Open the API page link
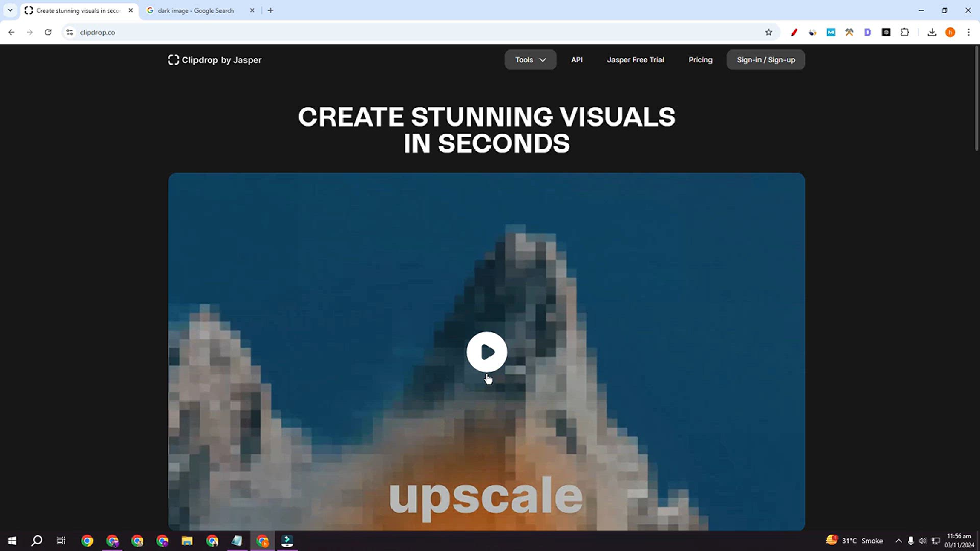This screenshot has width=980, height=551. coord(577,60)
